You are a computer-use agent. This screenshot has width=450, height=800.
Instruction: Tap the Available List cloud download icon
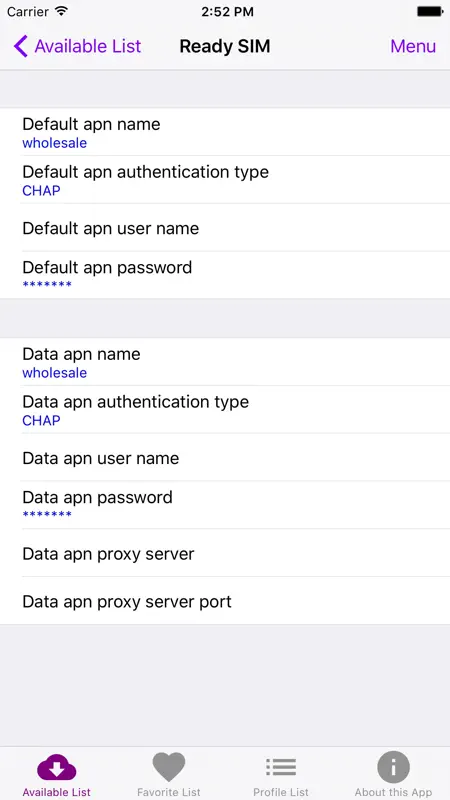(57, 767)
